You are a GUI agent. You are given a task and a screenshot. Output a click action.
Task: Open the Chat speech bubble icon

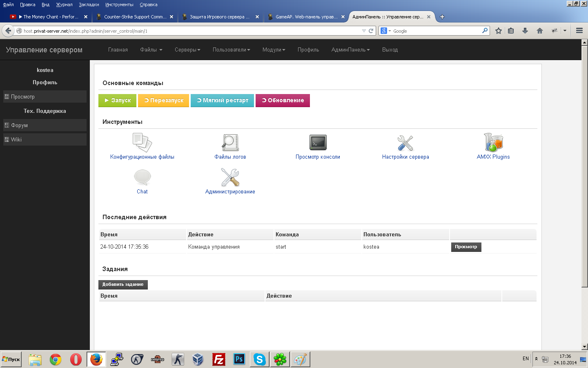click(142, 177)
